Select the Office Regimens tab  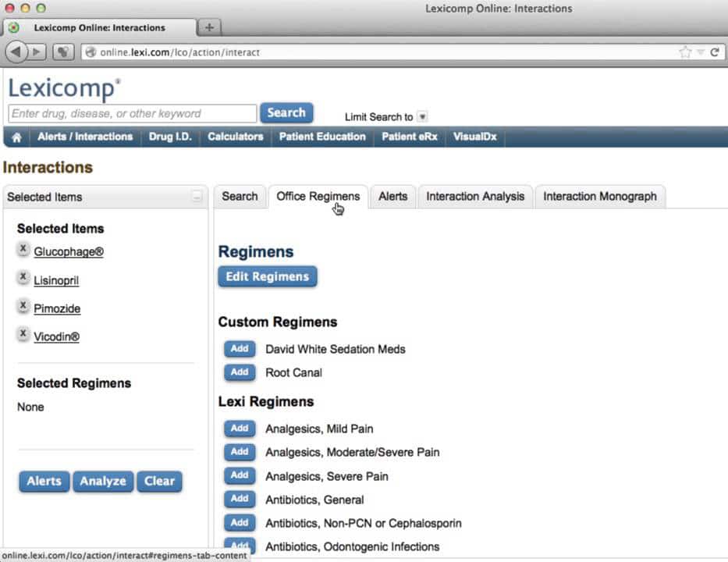[318, 197]
